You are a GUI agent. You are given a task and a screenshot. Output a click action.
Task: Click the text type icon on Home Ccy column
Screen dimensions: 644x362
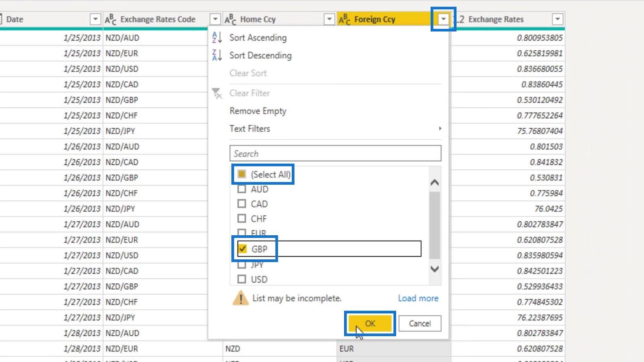click(x=230, y=19)
